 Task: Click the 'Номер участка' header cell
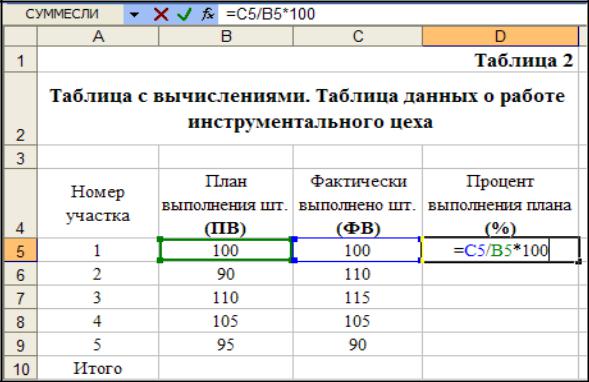click(98, 203)
